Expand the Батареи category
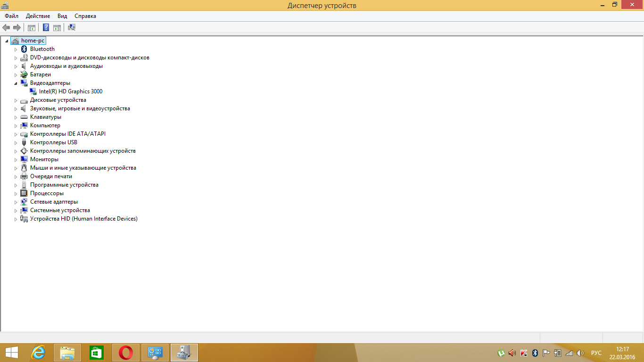The height and width of the screenshot is (362, 644). (16, 75)
